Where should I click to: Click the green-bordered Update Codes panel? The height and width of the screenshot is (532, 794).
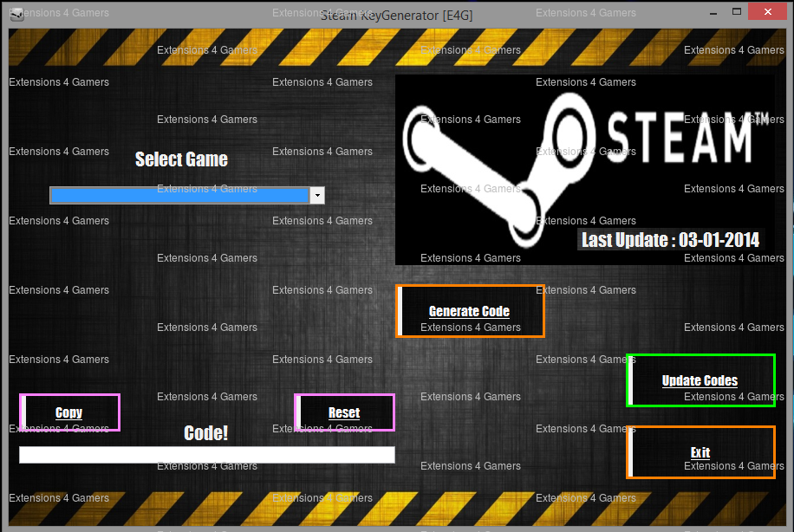point(700,380)
